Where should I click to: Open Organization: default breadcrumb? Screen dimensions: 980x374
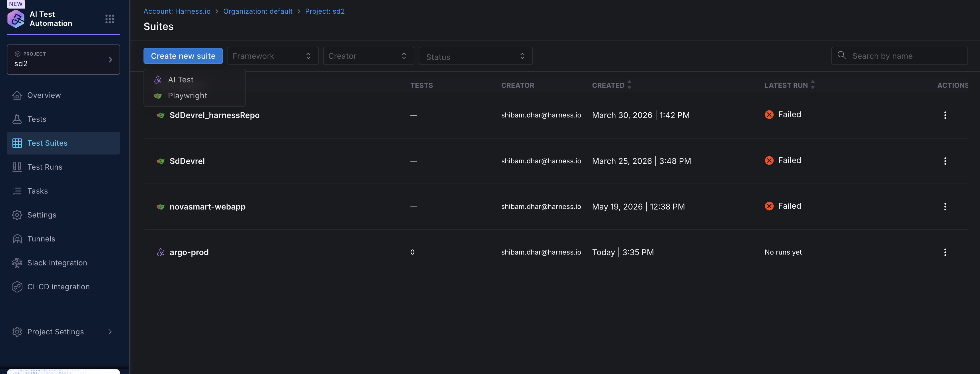click(258, 11)
